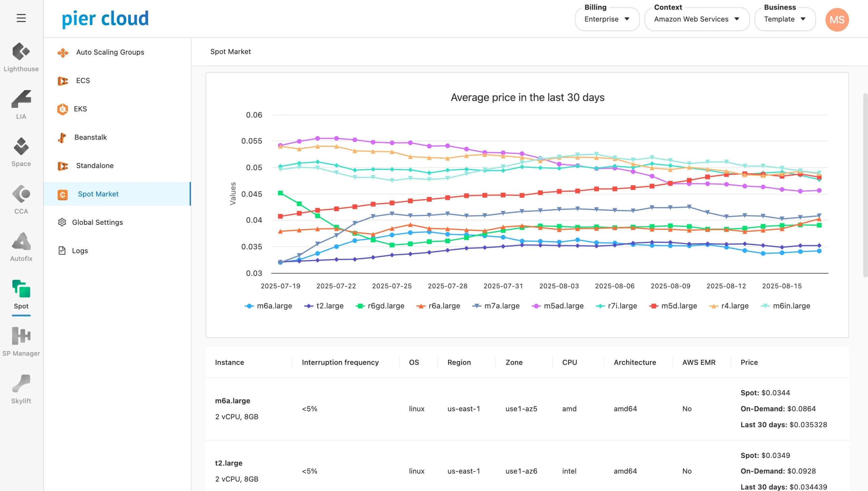Screen dimensions: 868x491
Task: Open the SP Manager icon
Action: click(21, 336)
